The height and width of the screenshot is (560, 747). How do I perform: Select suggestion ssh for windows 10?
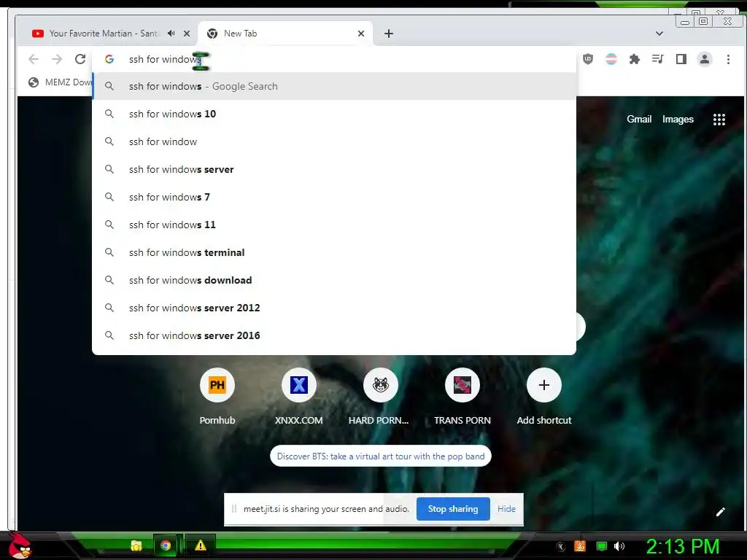pos(334,114)
